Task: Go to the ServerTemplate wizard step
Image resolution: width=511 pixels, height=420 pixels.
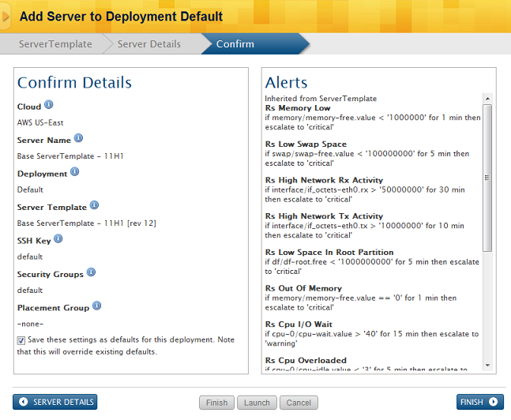Action: [x=55, y=44]
